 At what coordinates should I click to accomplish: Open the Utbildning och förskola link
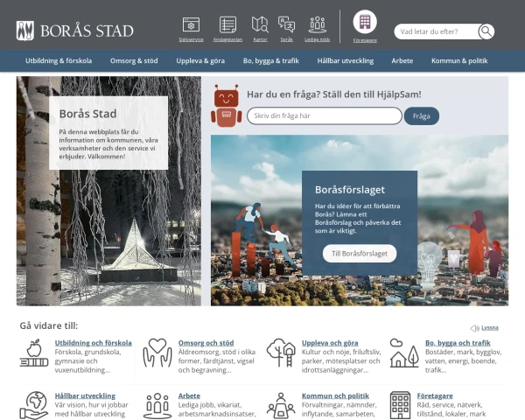[93, 343]
